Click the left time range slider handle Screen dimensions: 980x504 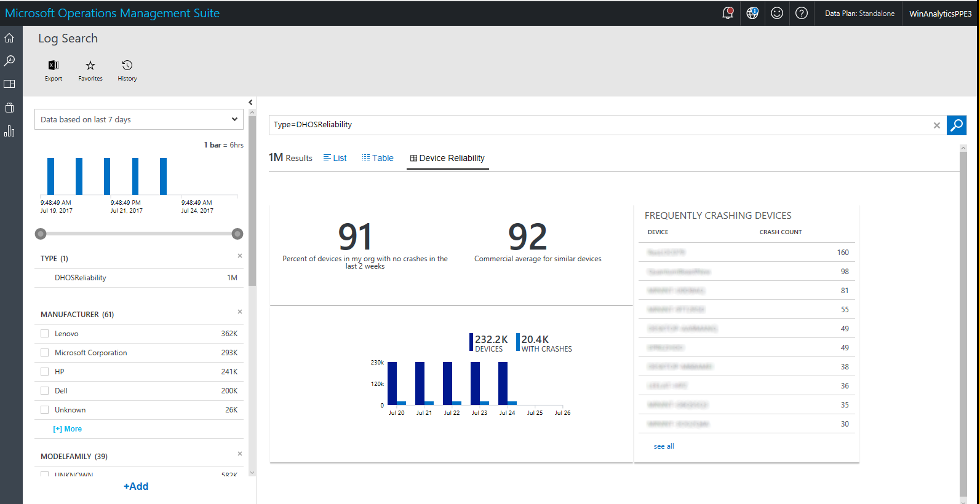coord(41,234)
